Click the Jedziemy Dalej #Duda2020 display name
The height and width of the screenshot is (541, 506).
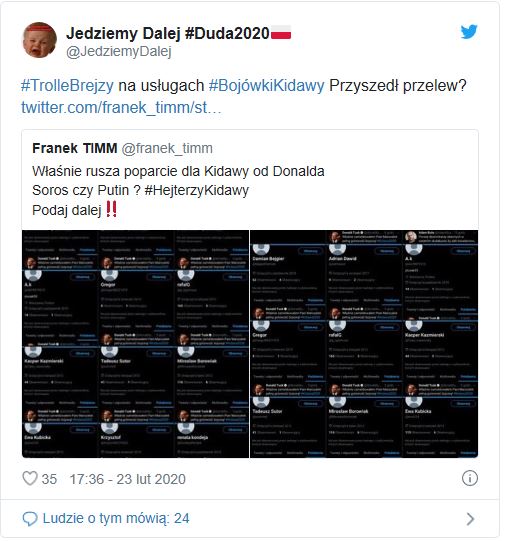(168, 33)
